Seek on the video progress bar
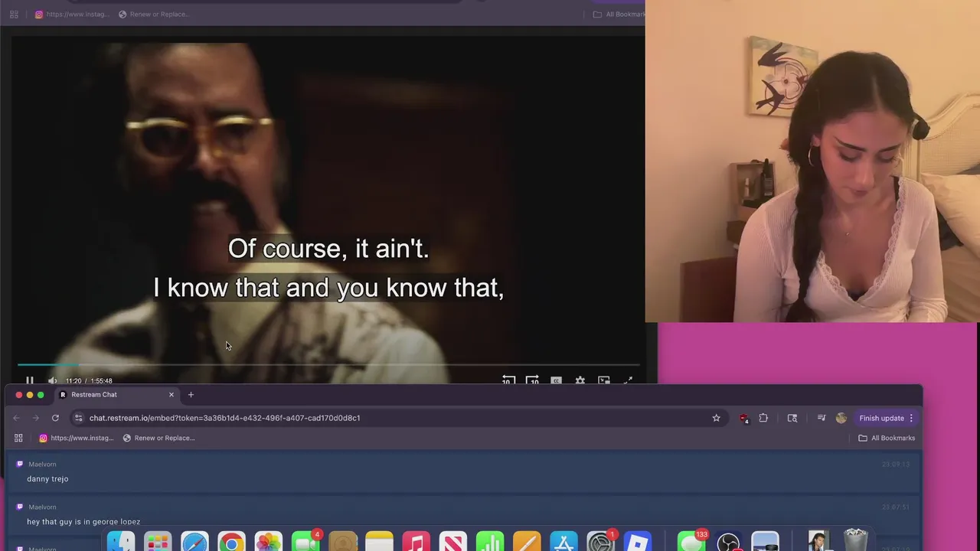Viewport: 980px width, 551px height. tap(328, 365)
